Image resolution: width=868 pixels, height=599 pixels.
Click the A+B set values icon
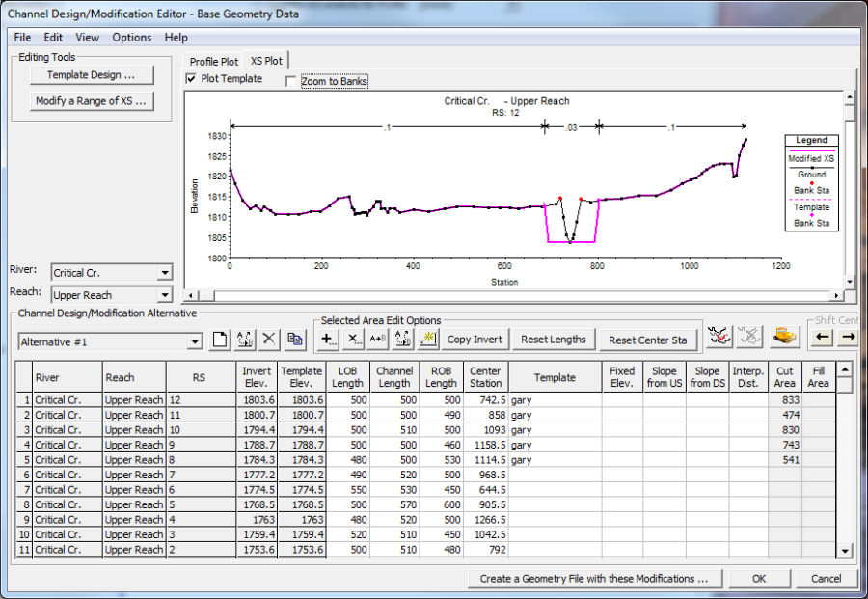[x=378, y=340]
